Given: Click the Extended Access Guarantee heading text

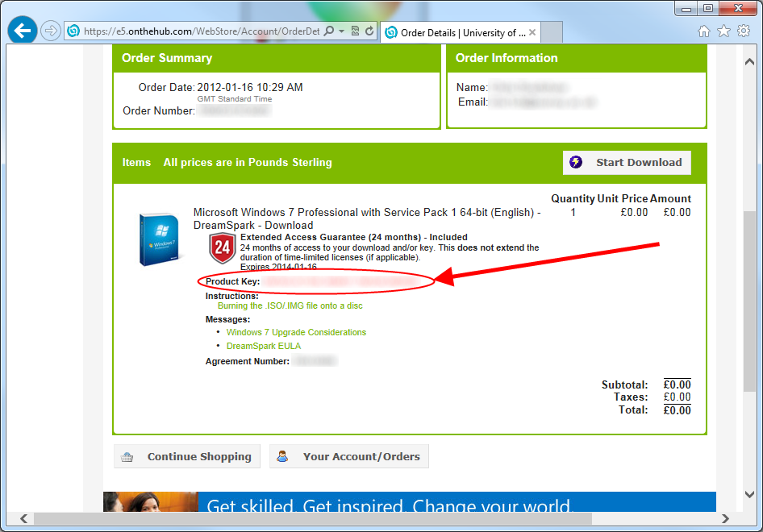Looking at the screenshot, I should pyautogui.click(x=354, y=237).
